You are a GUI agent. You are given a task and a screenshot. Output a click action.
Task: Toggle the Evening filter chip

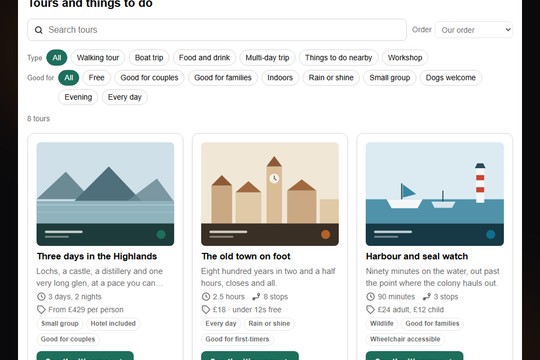(x=78, y=97)
